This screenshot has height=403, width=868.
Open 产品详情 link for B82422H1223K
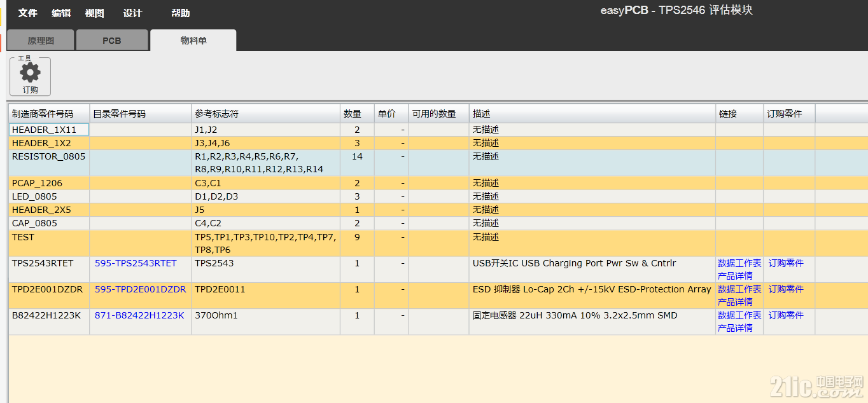[735, 328]
